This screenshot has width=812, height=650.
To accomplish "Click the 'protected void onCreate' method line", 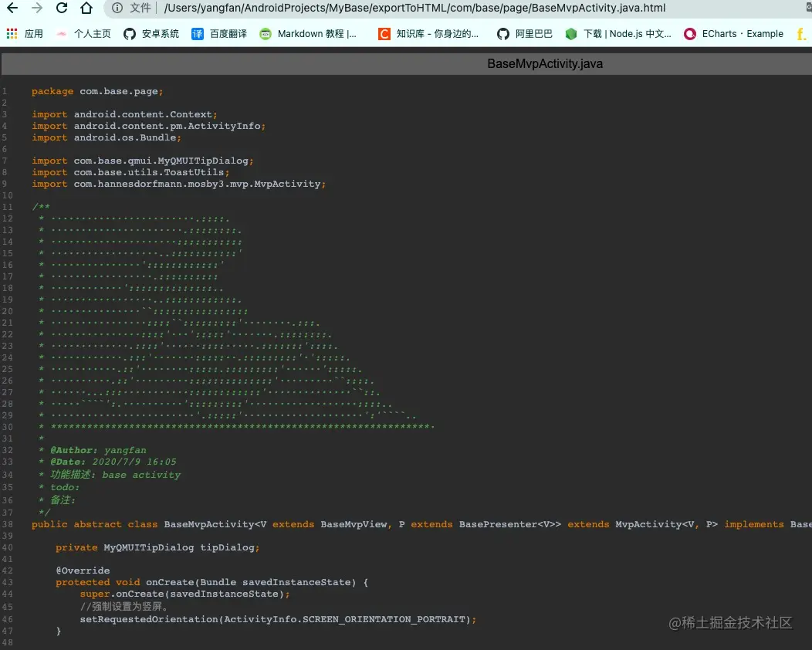I will click(x=211, y=582).
